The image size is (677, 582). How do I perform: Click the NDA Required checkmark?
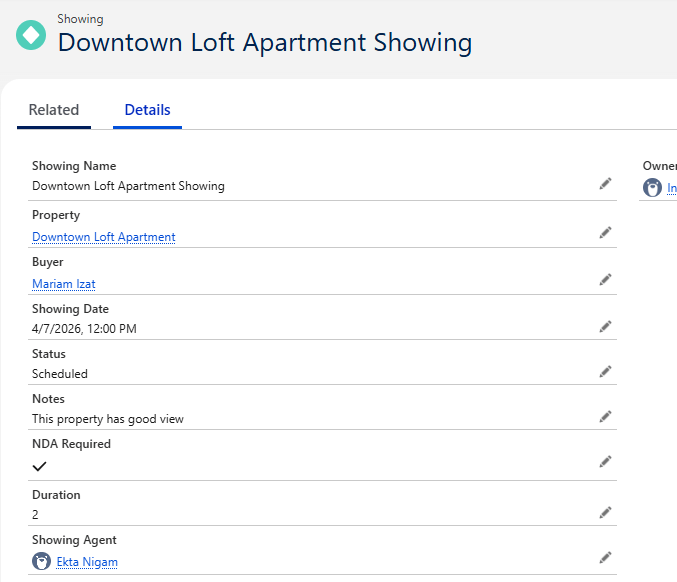tap(40, 466)
